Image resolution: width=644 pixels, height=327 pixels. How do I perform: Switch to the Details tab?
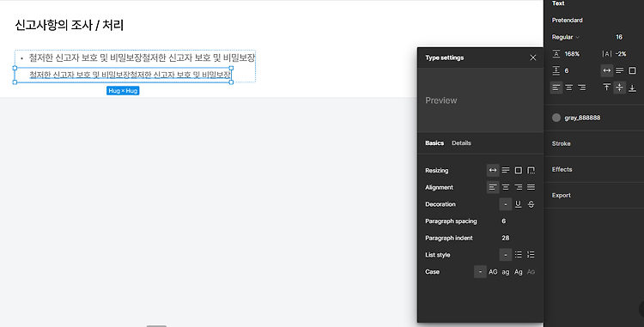coord(461,143)
